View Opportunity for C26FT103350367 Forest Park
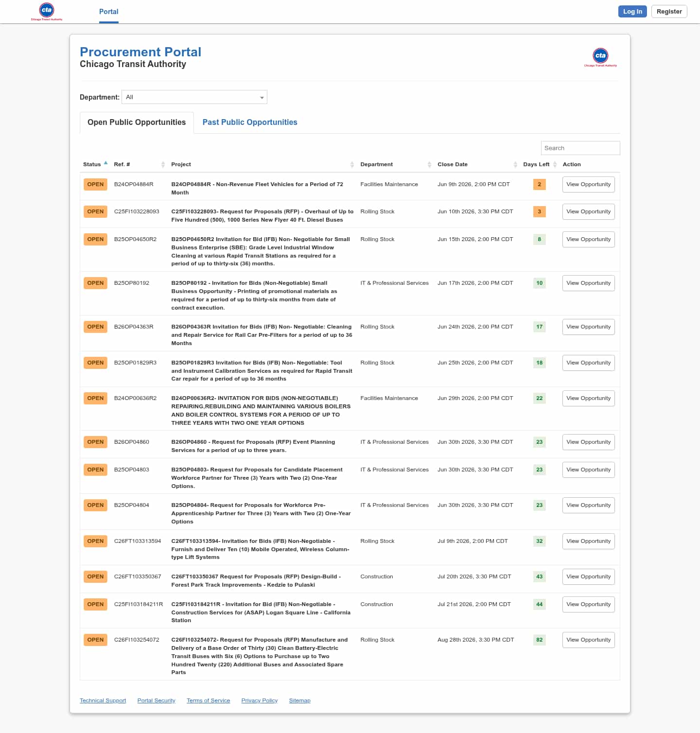 (589, 577)
